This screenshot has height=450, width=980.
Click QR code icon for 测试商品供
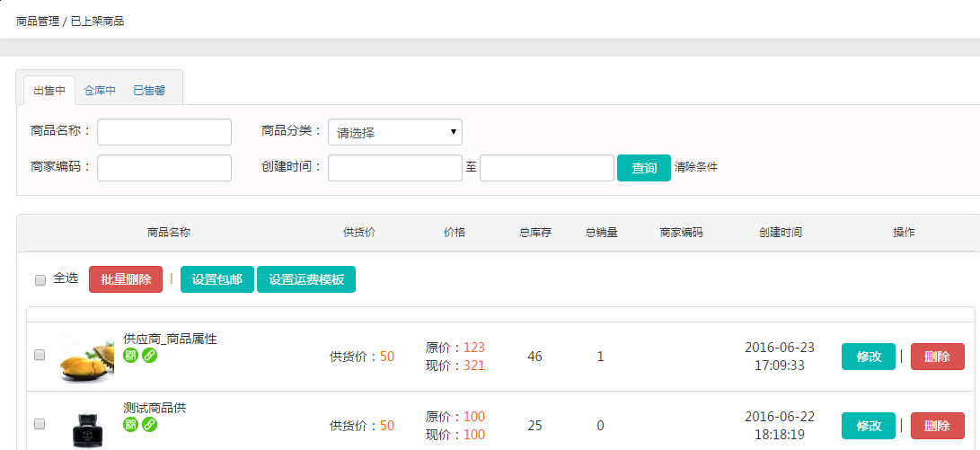point(130,424)
